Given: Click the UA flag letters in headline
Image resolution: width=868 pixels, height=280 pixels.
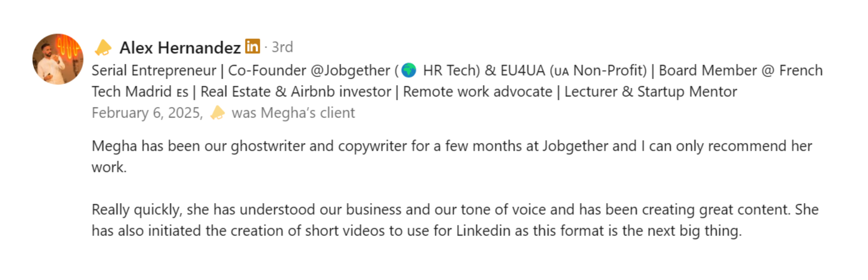Looking at the screenshot, I should tap(561, 71).
